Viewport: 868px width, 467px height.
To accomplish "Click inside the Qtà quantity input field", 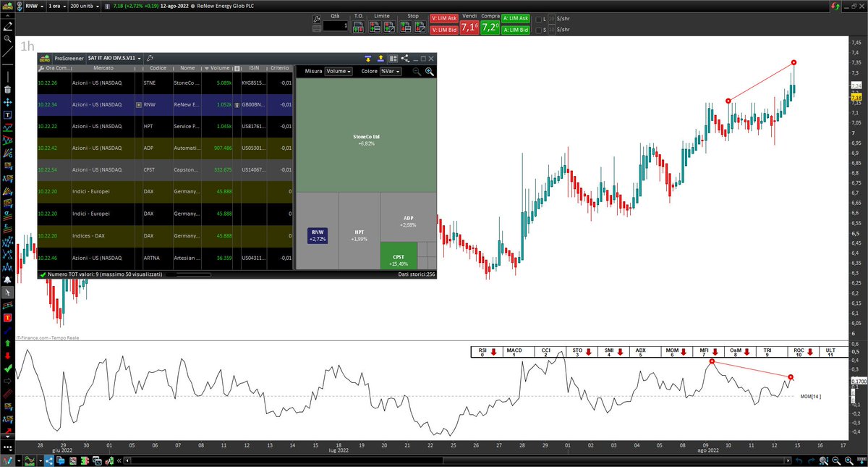I will [x=334, y=25].
